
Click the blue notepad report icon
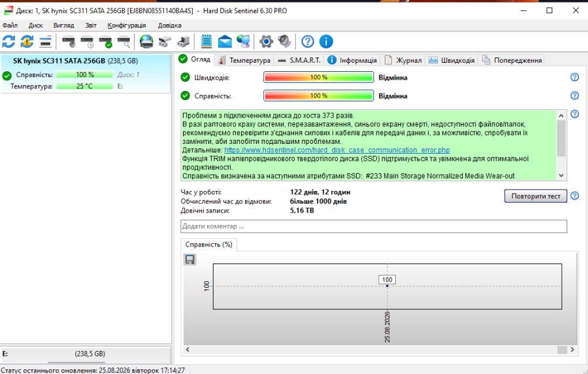206,41
